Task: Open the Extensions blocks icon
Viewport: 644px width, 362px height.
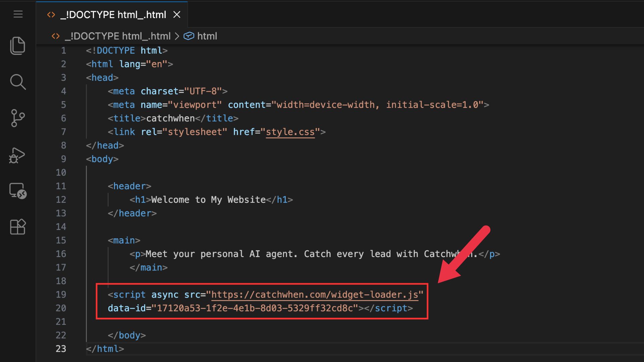Action: (x=18, y=227)
